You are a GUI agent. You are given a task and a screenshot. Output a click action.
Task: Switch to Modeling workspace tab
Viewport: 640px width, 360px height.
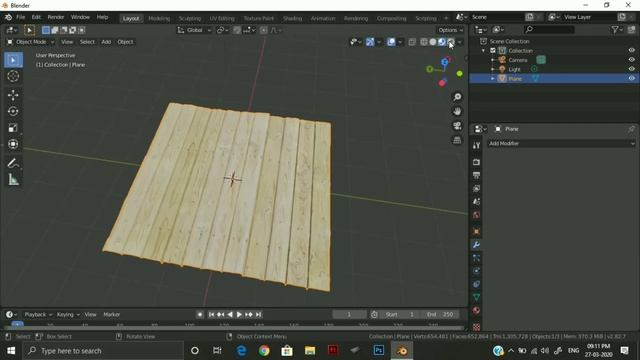point(159,18)
